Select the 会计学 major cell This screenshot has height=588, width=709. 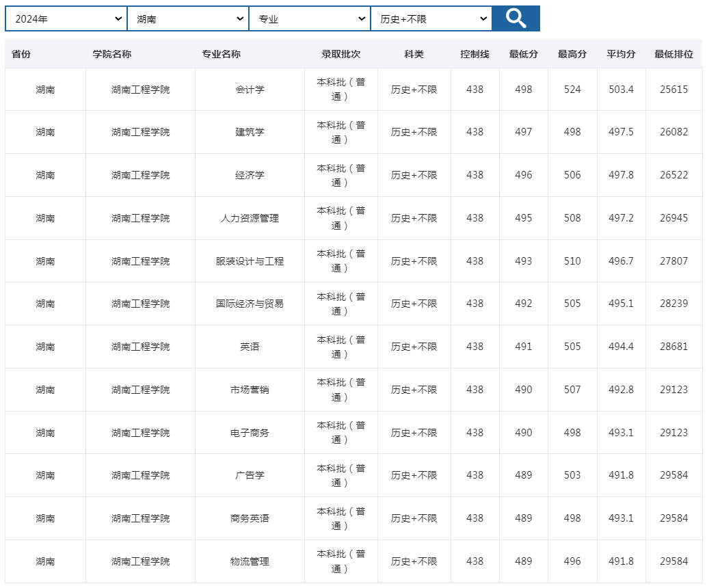click(x=250, y=90)
